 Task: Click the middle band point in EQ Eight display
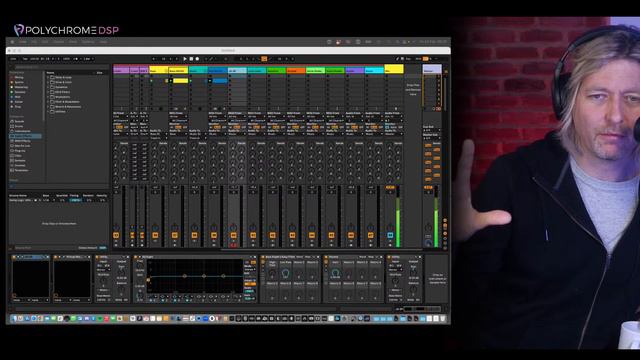[204, 276]
